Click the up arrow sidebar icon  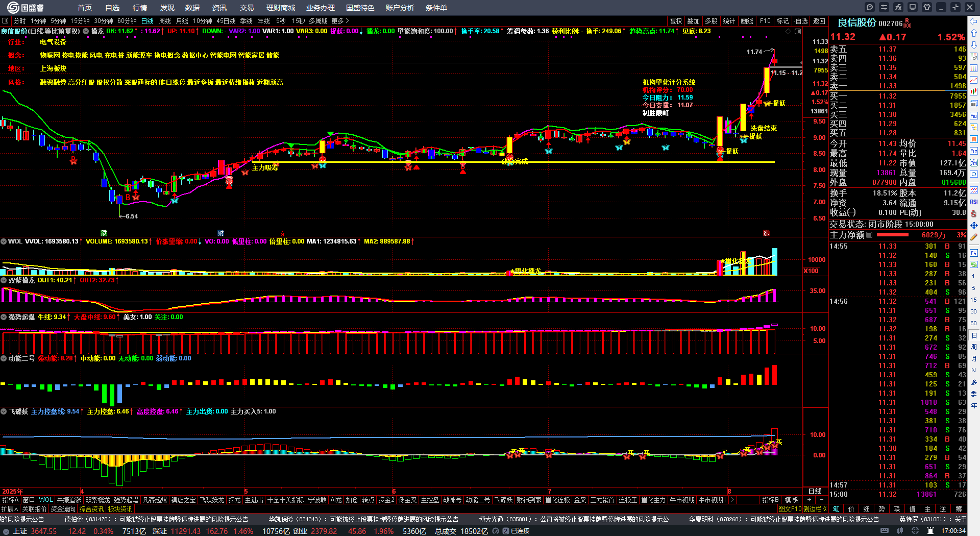(974, 33)
